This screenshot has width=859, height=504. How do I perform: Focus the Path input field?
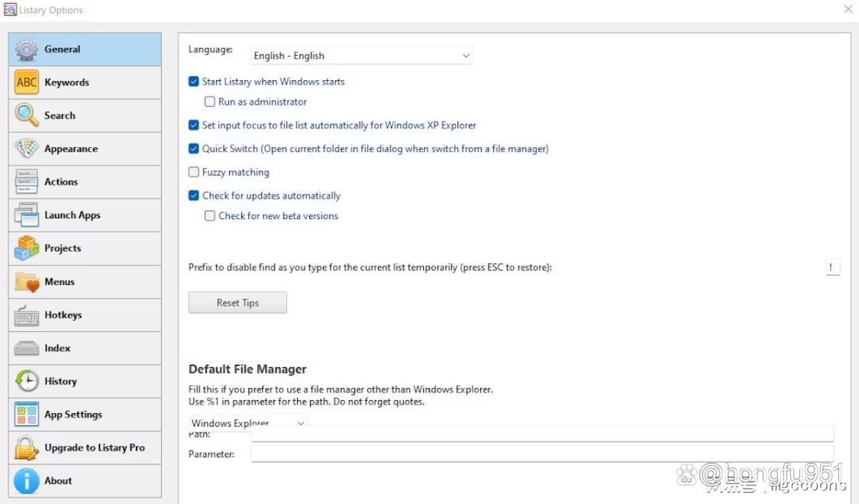[x=542, y=435]
